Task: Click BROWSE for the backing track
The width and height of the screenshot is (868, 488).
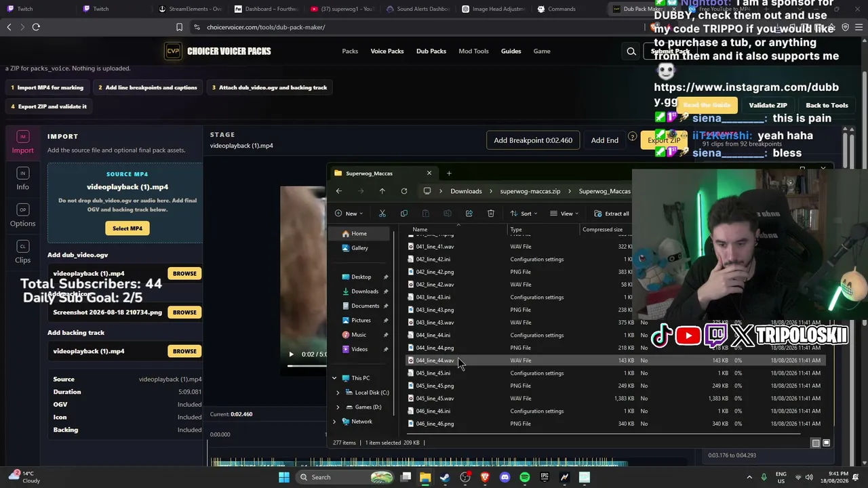Action: [x=184, y=351]
